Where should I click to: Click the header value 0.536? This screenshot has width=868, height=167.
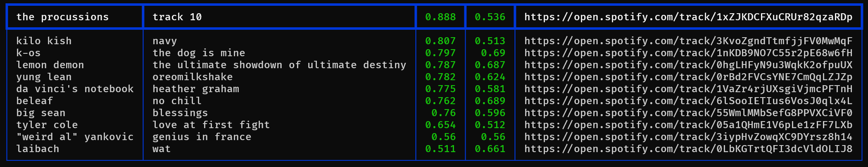[x=490, y=17]
